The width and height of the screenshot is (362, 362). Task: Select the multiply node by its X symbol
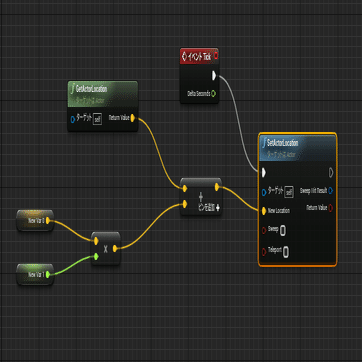pos(105,249)
